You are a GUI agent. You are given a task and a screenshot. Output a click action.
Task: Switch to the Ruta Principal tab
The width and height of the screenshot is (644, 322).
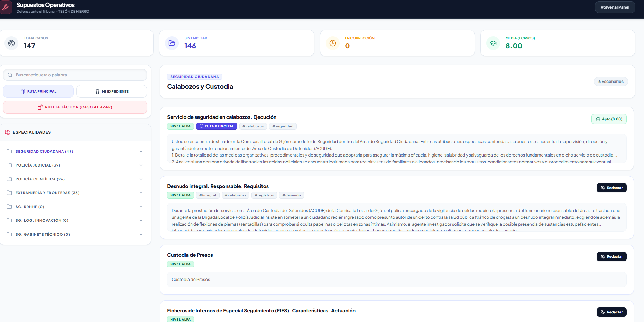(x=38, y=92)
